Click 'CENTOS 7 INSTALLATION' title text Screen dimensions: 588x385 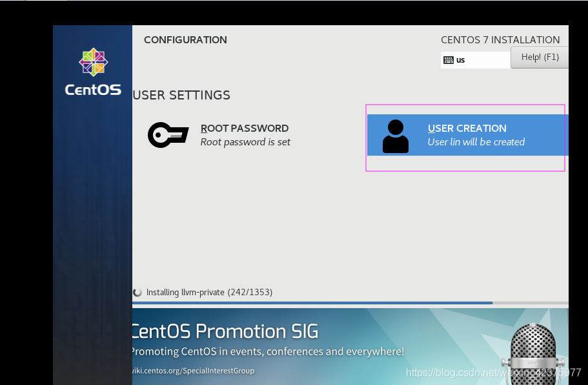[500, 40]
